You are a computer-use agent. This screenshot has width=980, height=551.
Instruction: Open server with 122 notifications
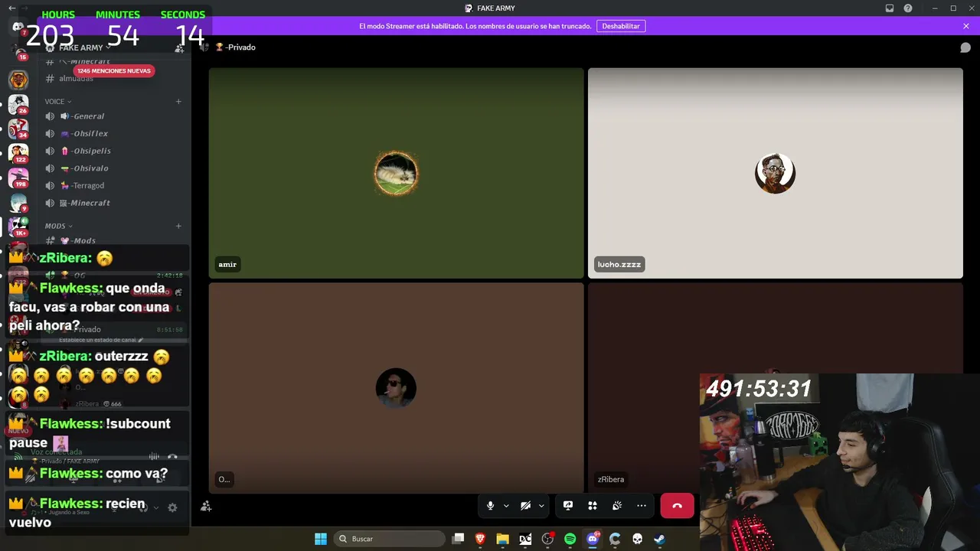(x=18, y=152)
